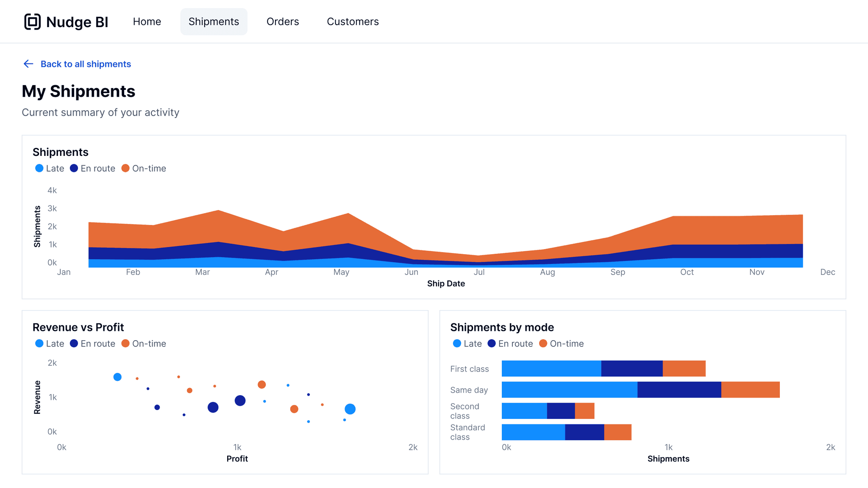Image resolution: width=868 pixels, height=488 pixels.
Task: Select the Shipments navigation tab
Action: point(214,21)
